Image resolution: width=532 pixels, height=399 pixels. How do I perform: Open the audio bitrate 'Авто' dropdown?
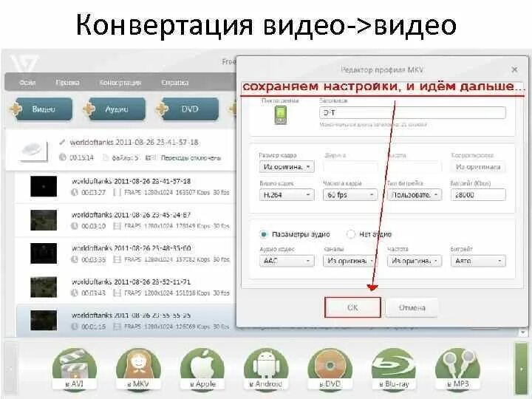[x=478, y=261]
